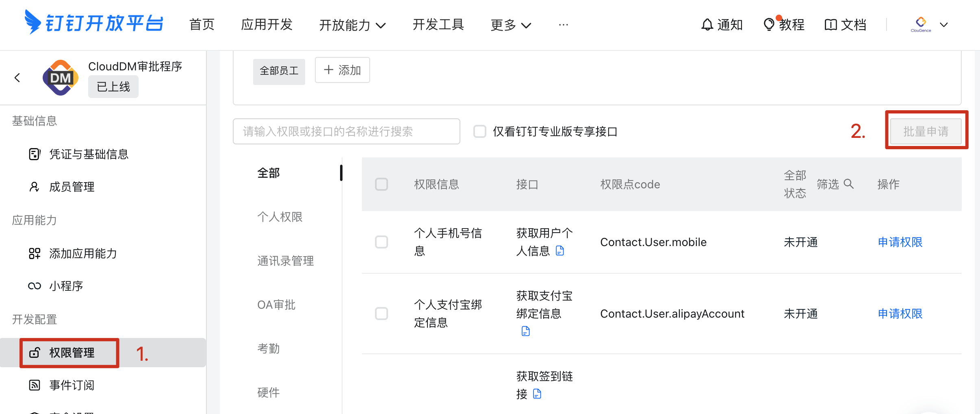Check the 个人支付宝绑定信息 row checkbox
The height and width of the screenshot is (414, 980).
382,314
